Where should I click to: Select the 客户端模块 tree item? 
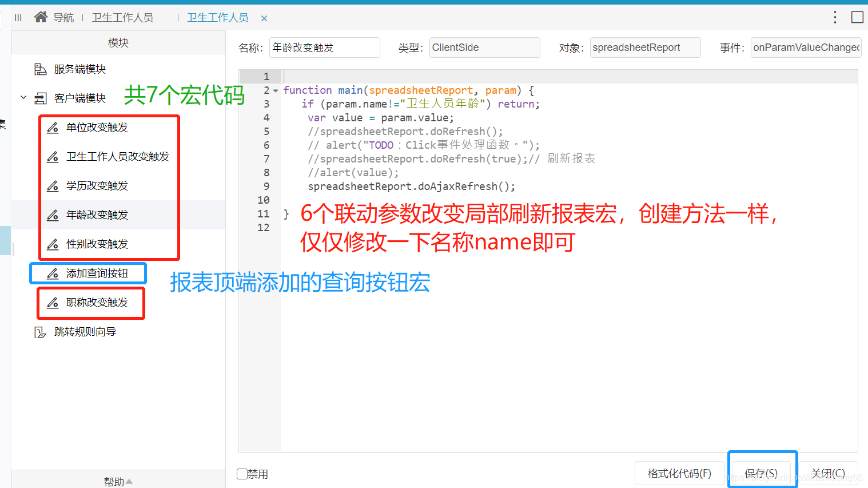[80, 98]
